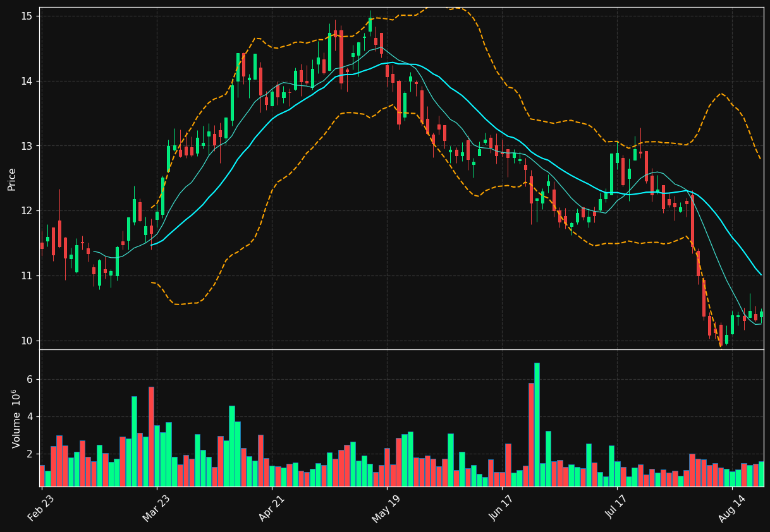Image resolution: width=770 pixels, height=532 pixels.
Task: Select the tallest red volume bar near Mar 23
Action: click(x=152, y=437)
